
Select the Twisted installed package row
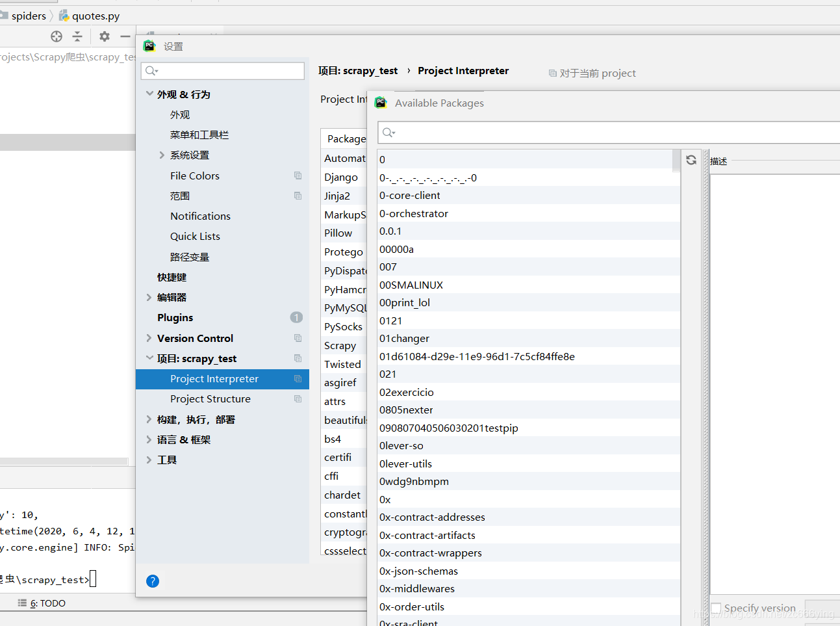tap(344, 364)
